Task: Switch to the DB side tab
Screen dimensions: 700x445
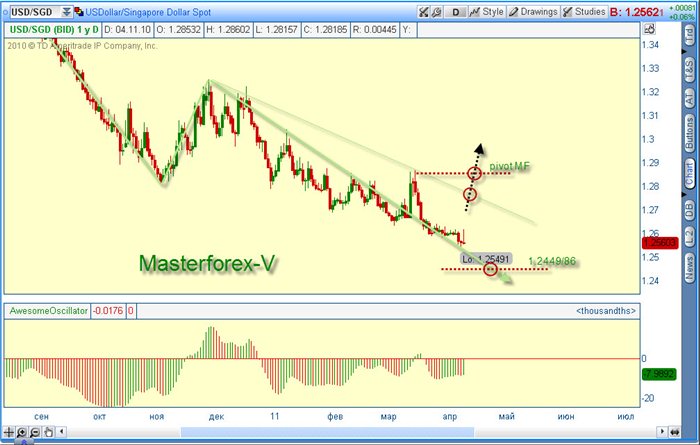Action: click(x=690, y=210)
